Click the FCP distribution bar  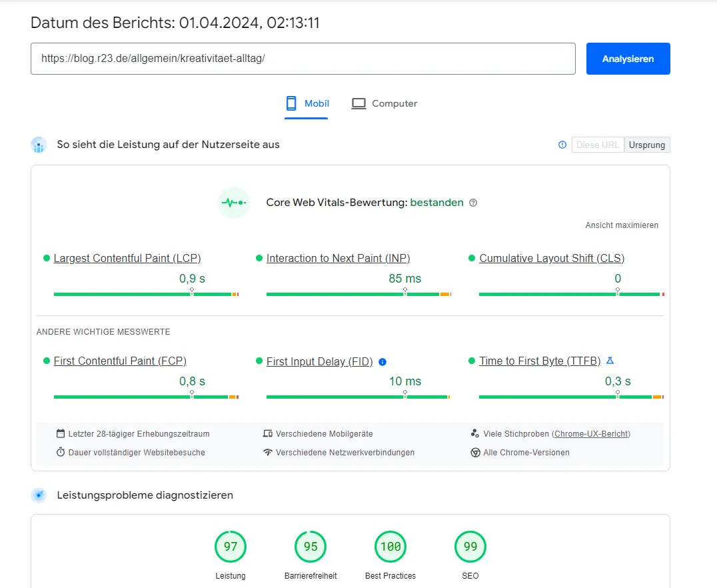pyautogui.click(x=147, y=397)
